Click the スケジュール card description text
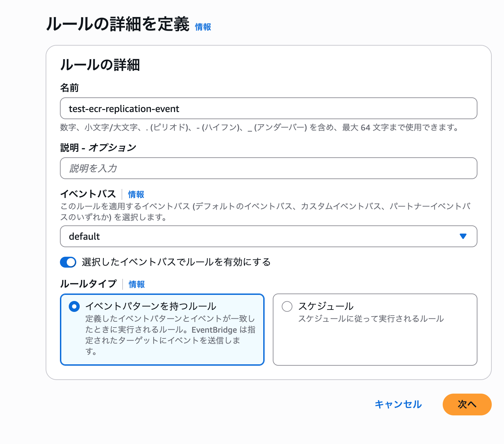 point(371,319)
